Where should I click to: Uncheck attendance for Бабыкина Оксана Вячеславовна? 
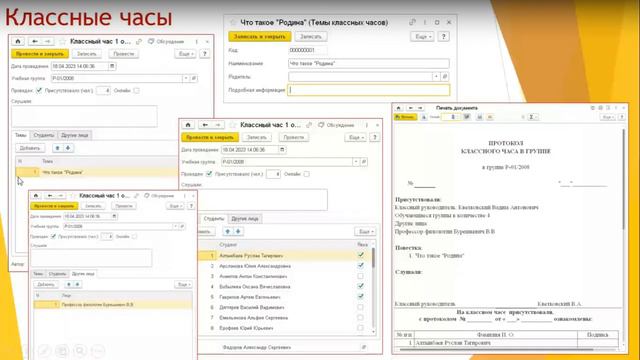pyautogui.click(x=360, y=287)
